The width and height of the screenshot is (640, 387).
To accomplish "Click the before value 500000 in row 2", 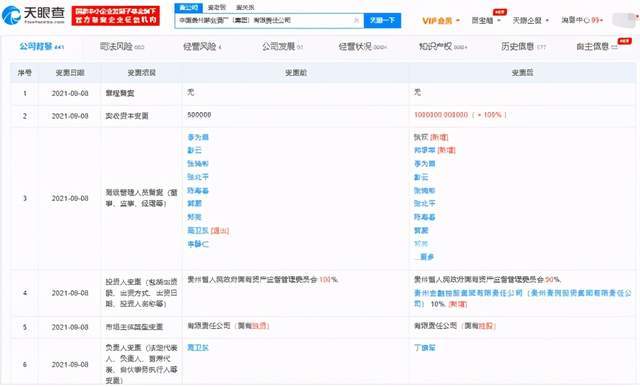I will (x=199, y=115).
